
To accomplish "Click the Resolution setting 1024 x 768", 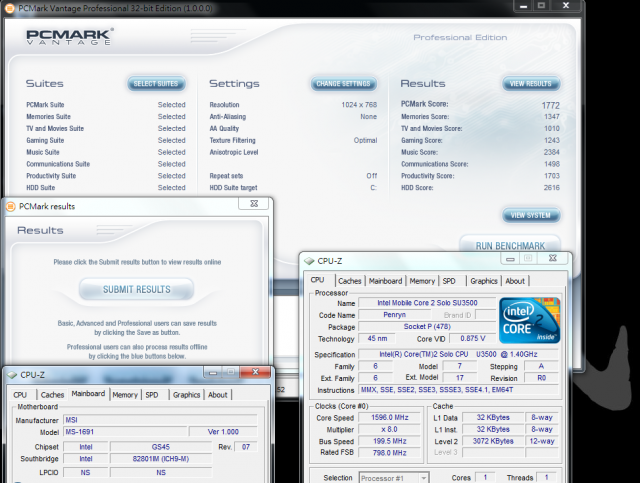I will point(359,105).
